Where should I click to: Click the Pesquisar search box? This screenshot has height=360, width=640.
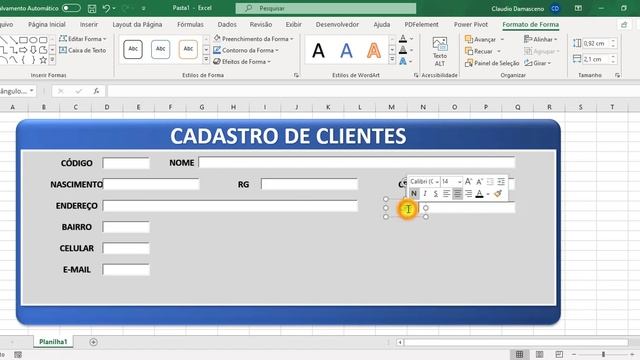(x=326, y=8)
